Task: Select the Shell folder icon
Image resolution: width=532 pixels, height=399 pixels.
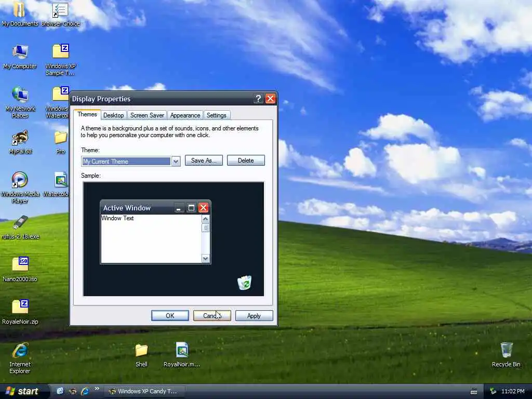Action: click(141, 355)
